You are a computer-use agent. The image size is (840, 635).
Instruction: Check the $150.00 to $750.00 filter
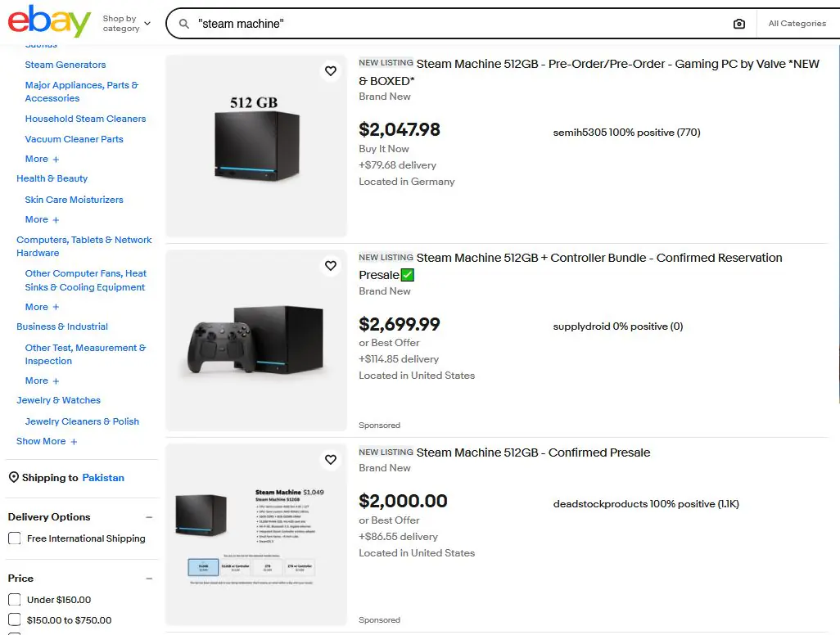pos(15,620)
